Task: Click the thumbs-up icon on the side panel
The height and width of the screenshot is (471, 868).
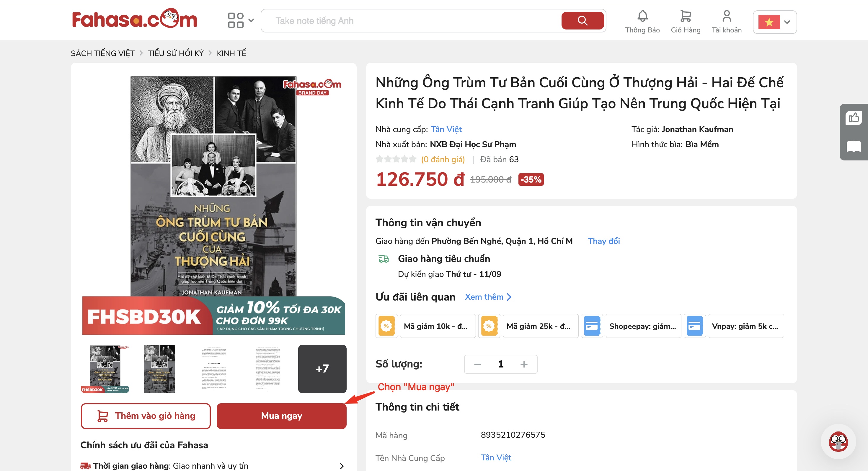Action: (x=854, y=118)
